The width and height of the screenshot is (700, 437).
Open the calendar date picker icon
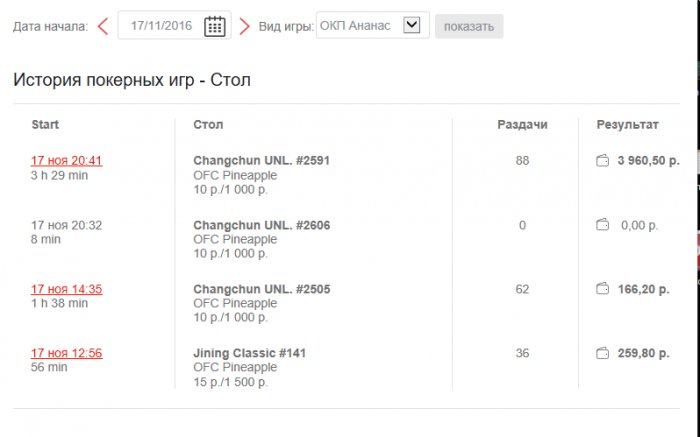click(214, 26)
